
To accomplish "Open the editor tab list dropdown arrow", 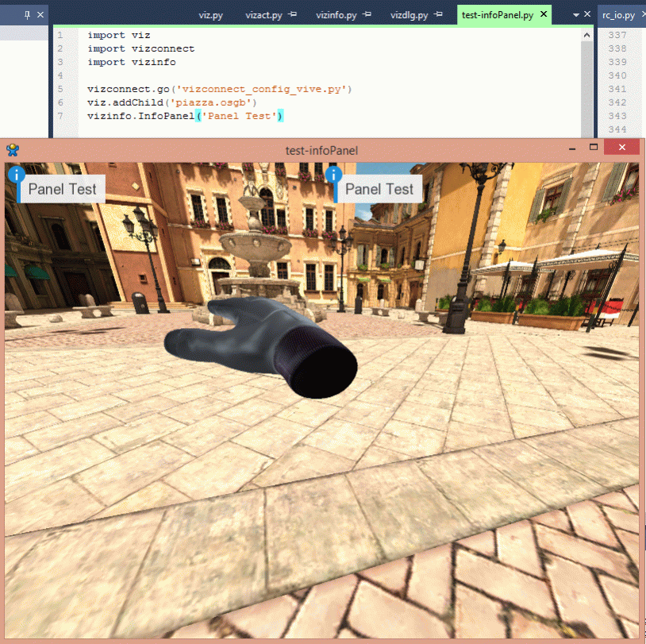I will [576, 15].
